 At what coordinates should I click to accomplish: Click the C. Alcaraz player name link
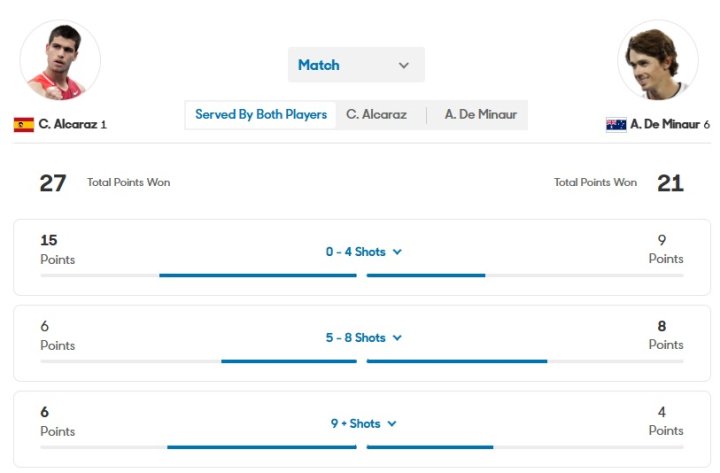pos(68,125)
